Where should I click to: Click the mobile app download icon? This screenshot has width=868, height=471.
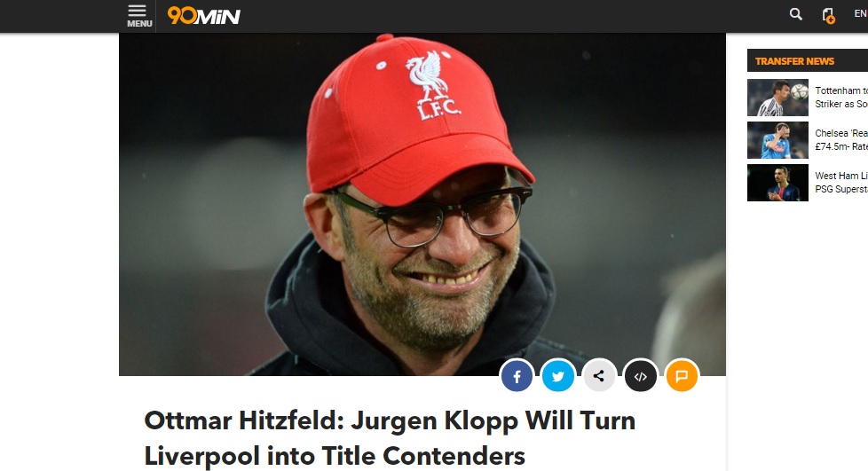[828, 15]
